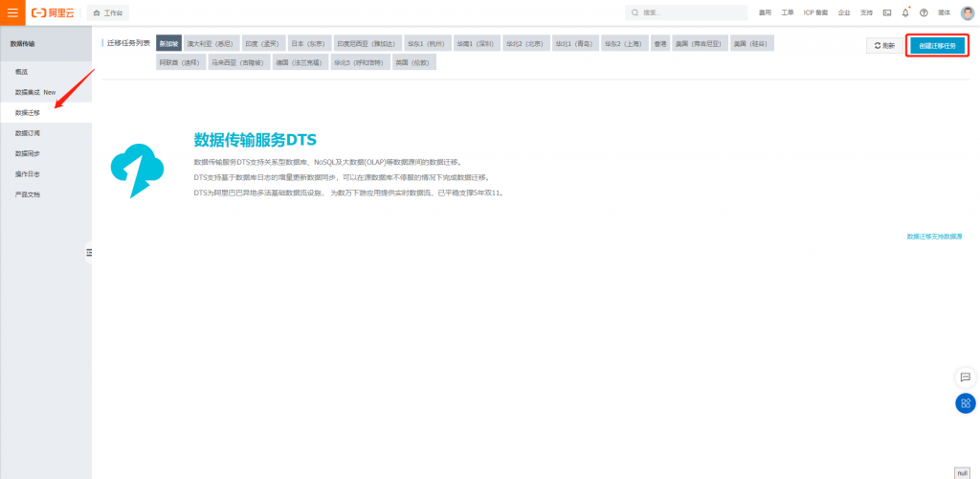The image size is (980, 479).
Task: Select the 华南1（深圳）region tab
Action: 476,43
